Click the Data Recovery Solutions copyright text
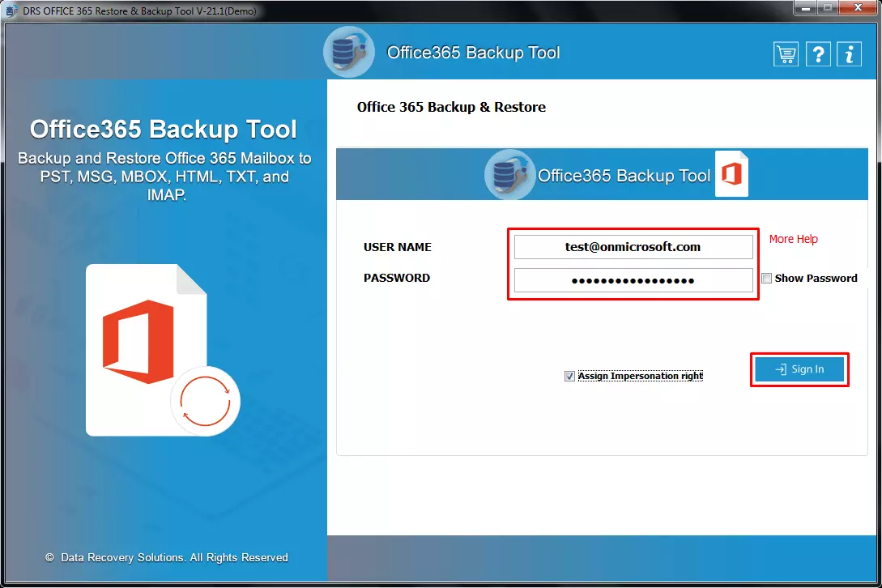 (168, 557)
